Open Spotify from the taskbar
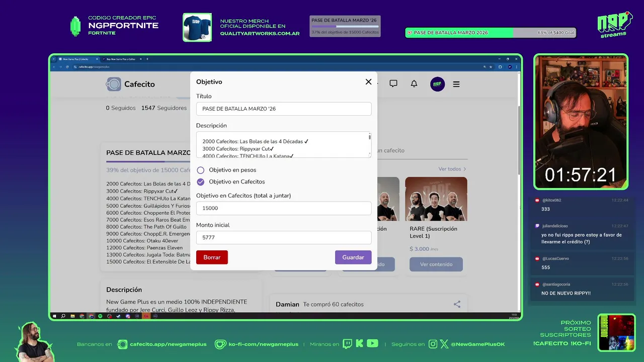 (x=100, y=316)
